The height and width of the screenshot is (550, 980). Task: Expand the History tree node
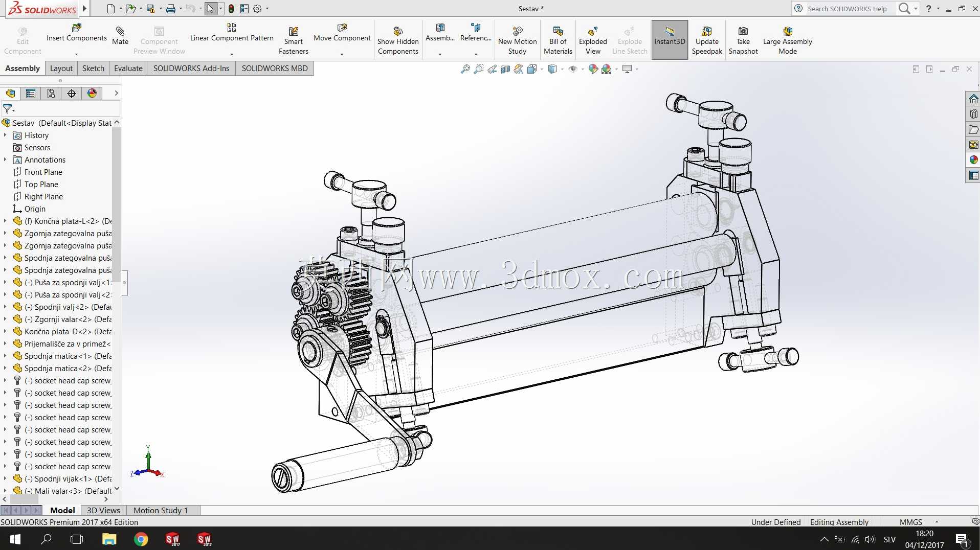(x=5, y=135)
